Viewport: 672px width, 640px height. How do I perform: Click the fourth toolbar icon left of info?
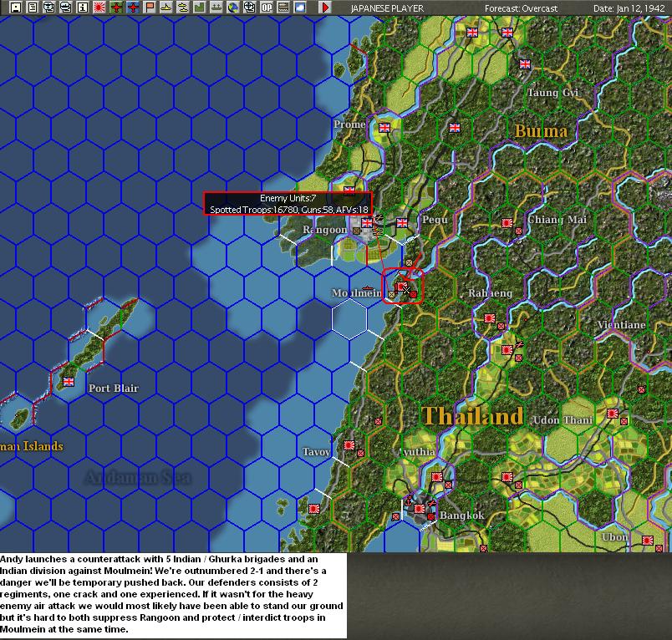click(x=66, y=8)
